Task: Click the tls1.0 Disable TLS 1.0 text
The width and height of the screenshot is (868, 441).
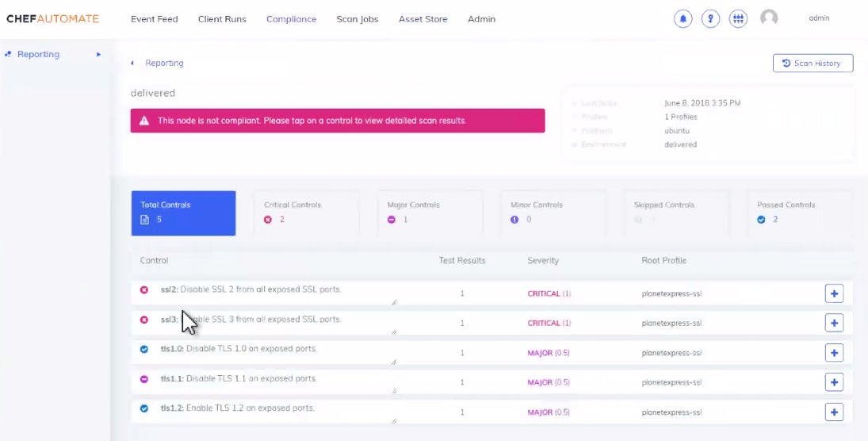Action: (239, 349)
